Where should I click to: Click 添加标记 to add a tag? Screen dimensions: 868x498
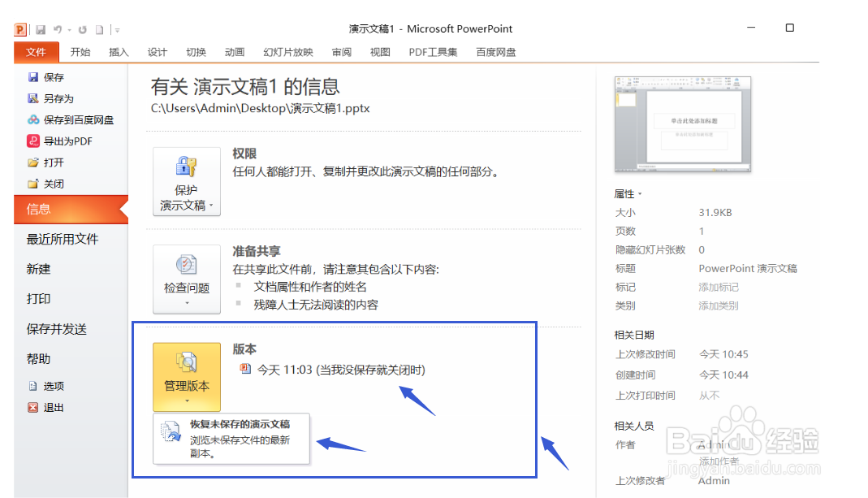click(719, 288)
